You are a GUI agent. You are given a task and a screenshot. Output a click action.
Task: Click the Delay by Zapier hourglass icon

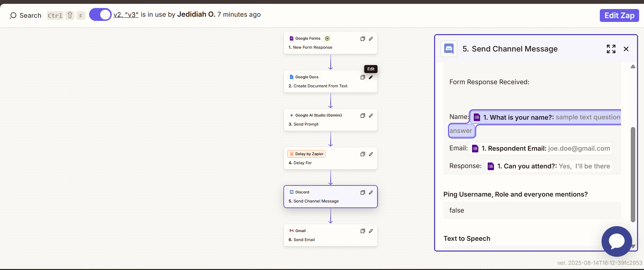292,154
